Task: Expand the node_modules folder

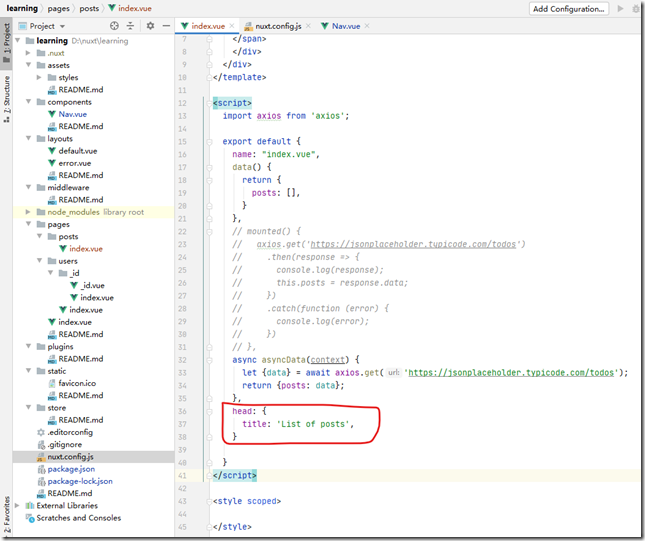Action: (x=28, y=212)
